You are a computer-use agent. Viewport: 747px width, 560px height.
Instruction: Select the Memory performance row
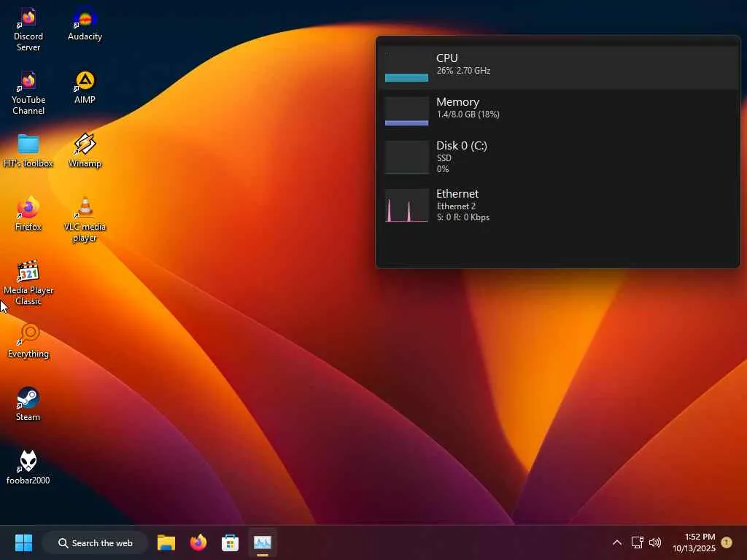pyautogui.click(x=558, y=111)
